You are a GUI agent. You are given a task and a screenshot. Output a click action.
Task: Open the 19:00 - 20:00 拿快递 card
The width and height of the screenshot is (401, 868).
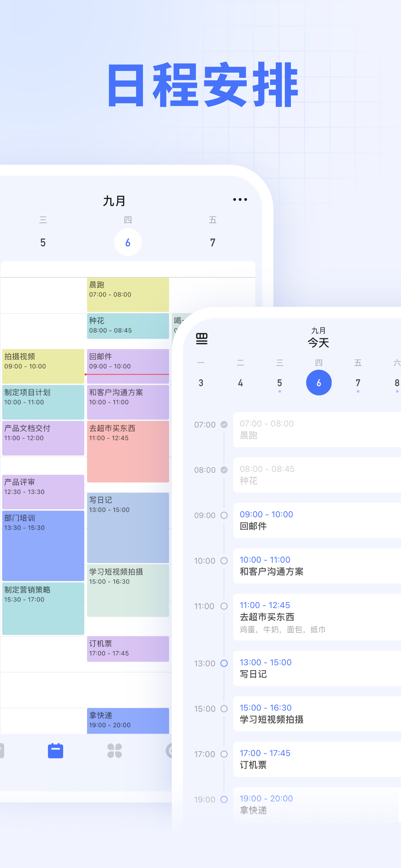pos(317,804)
